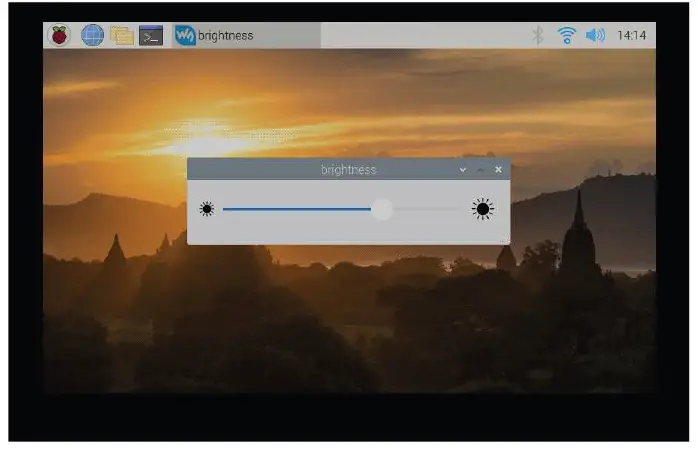The height and width of the screenshot is (453, 698).
Task: Click the Waveshare icon in brightness taskbar entry
Action: [x=185, y=36]
